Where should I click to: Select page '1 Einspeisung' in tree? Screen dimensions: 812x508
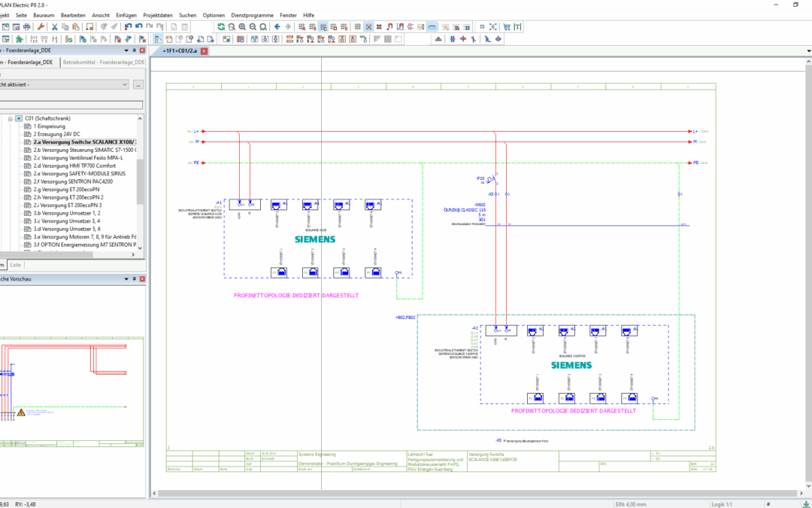coord(50,126)
